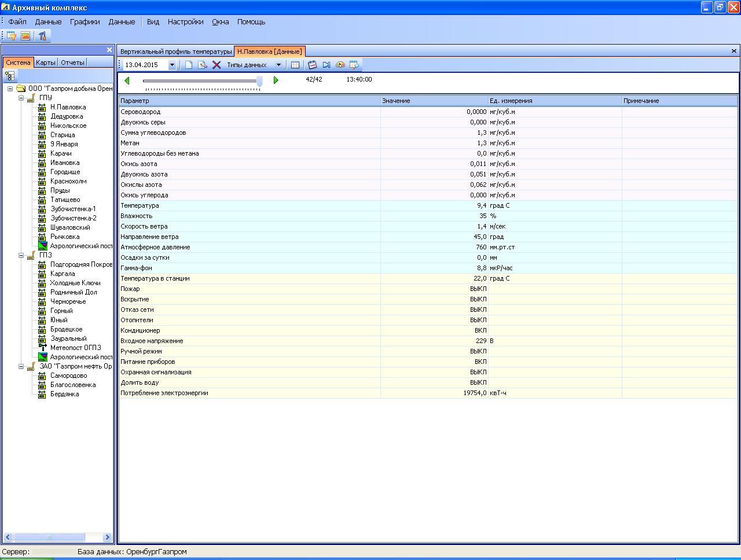Screen dimensions: 741x560
Task: Open the date picker dropdown arrow
Action: (x=172, y=65)
